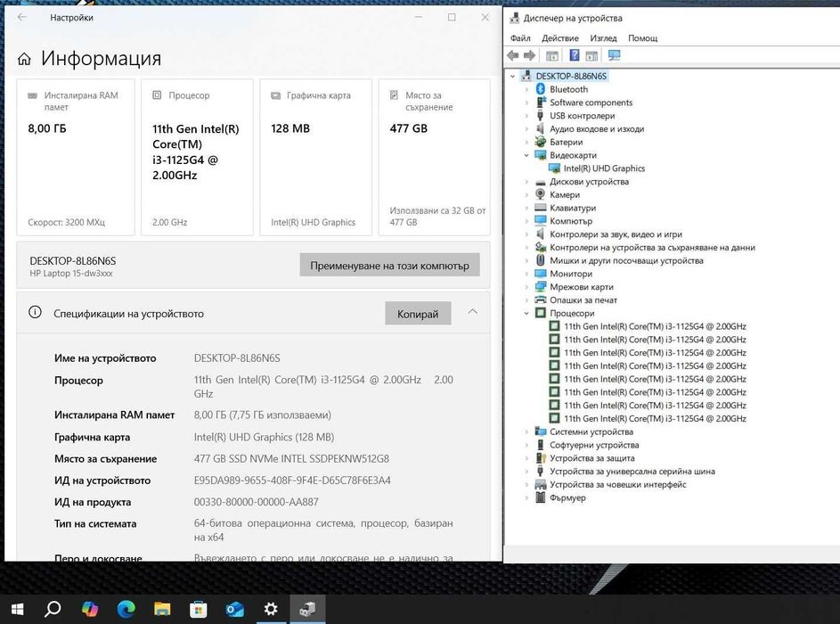
Task: Click the USB контролери icon
Action: tap(541, 115)
